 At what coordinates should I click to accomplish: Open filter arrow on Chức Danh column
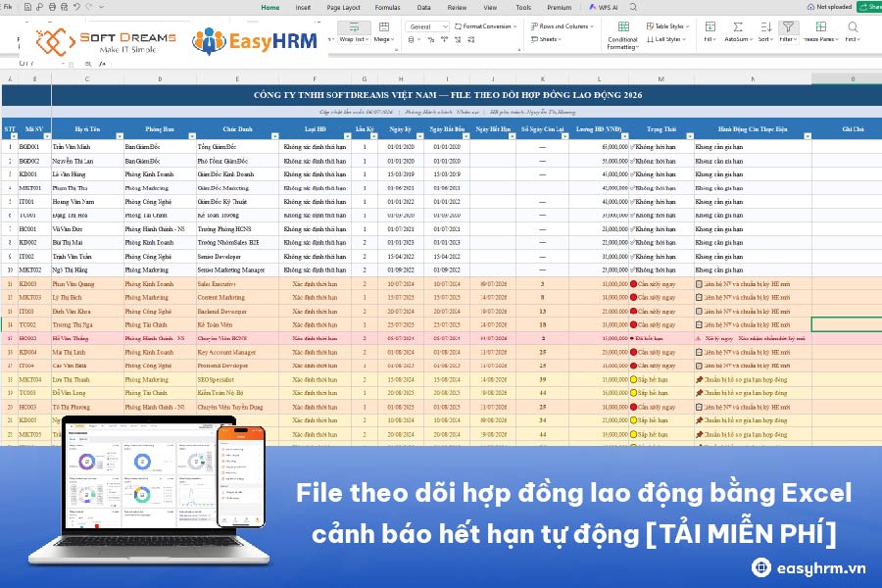click(x=274, y=136)
